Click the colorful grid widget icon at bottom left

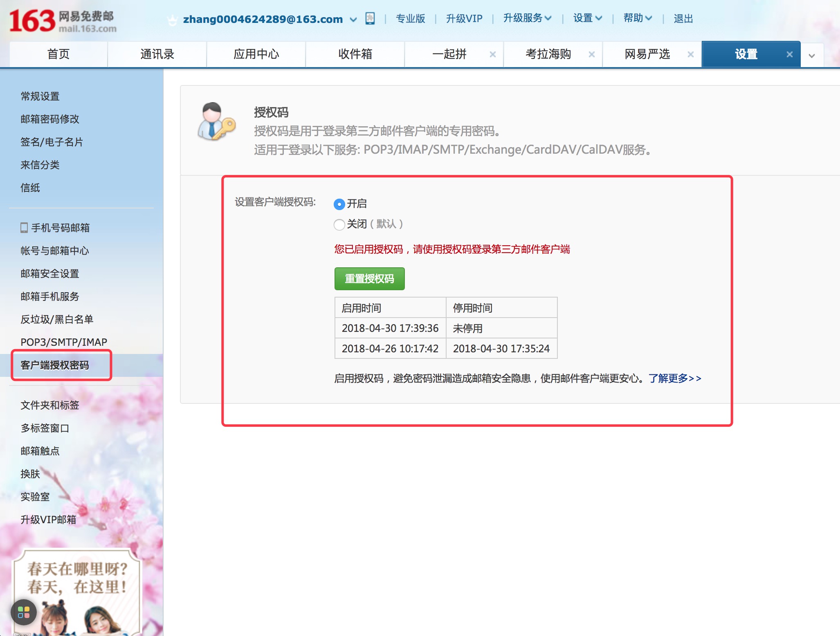24,612
